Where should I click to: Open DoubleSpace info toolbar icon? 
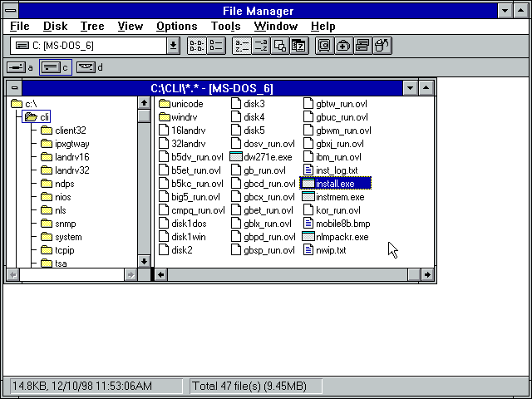click(x=362, y=46)
